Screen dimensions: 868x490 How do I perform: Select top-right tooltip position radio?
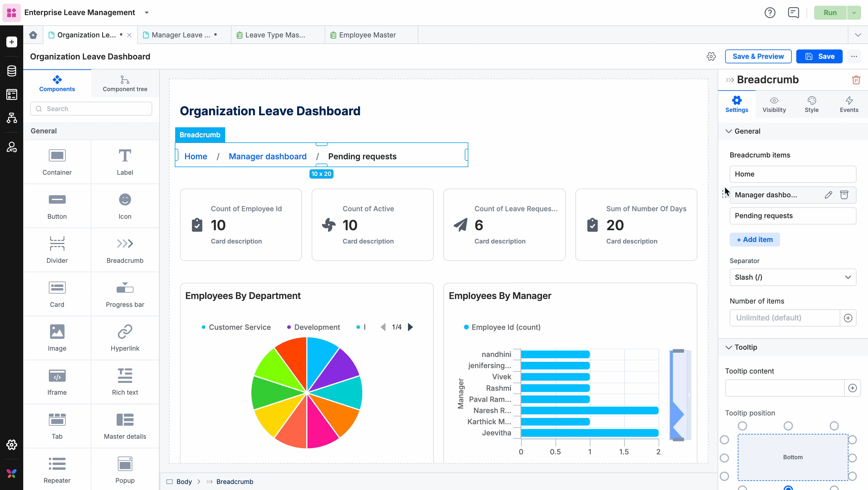(x=834, y=426)
